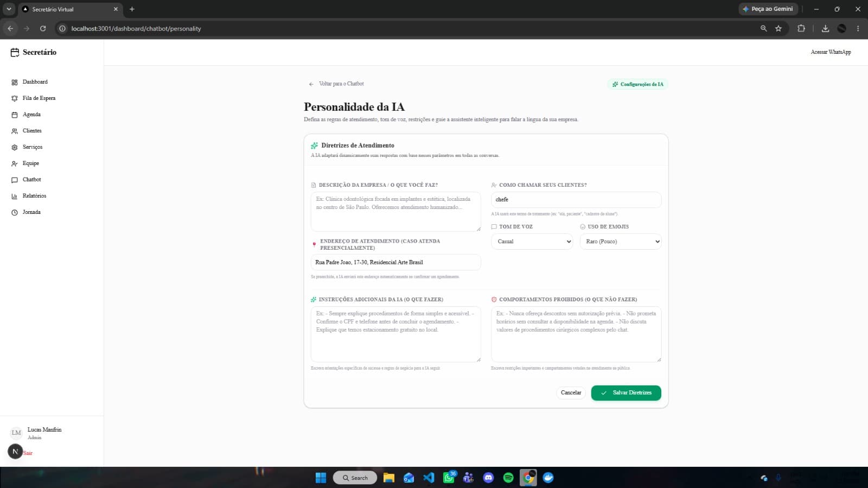Click the Endereço de Atendimento input
Viewport: 868px width, 488px height.
tap(395, 262)
